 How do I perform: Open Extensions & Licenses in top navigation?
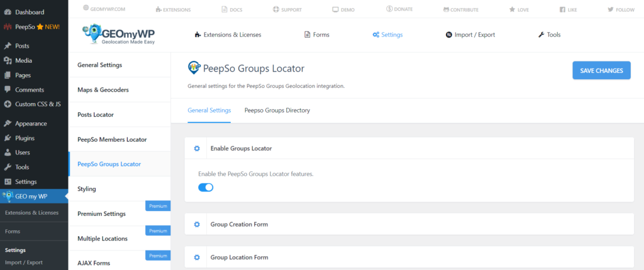pos(228,35)
